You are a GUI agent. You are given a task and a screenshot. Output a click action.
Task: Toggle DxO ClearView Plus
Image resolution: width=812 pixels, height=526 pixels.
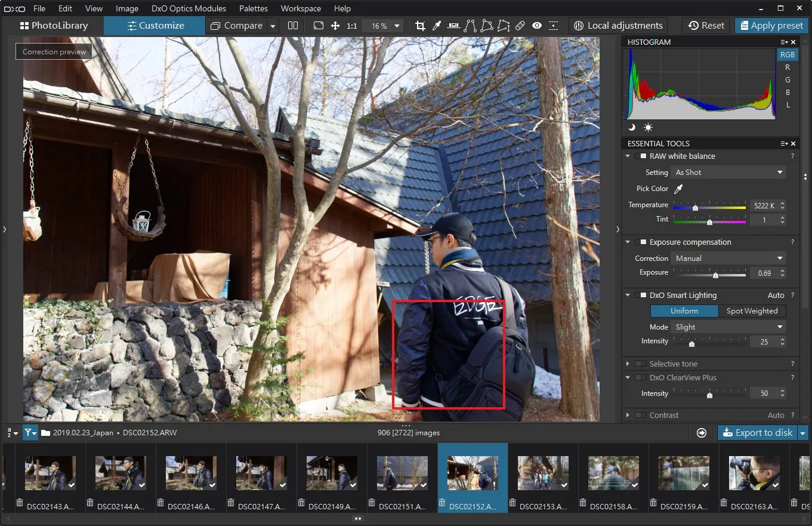pyautogui.click(x=641, y=378)
